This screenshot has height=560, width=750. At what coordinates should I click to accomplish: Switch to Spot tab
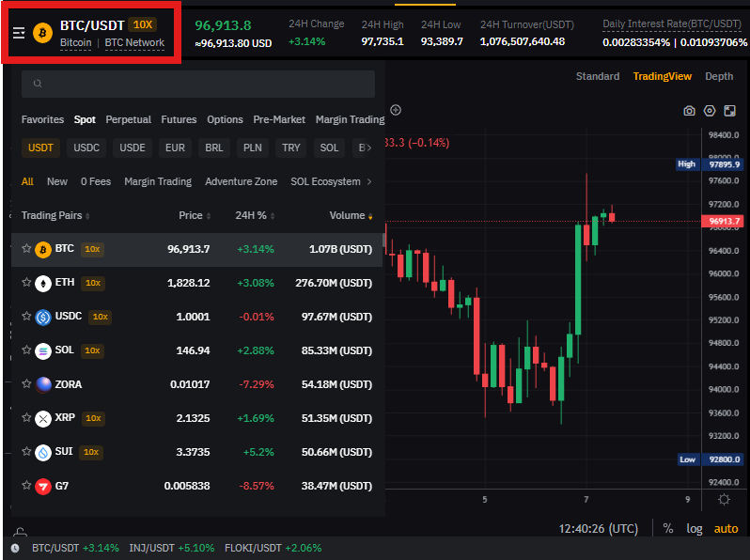point(85,119)
